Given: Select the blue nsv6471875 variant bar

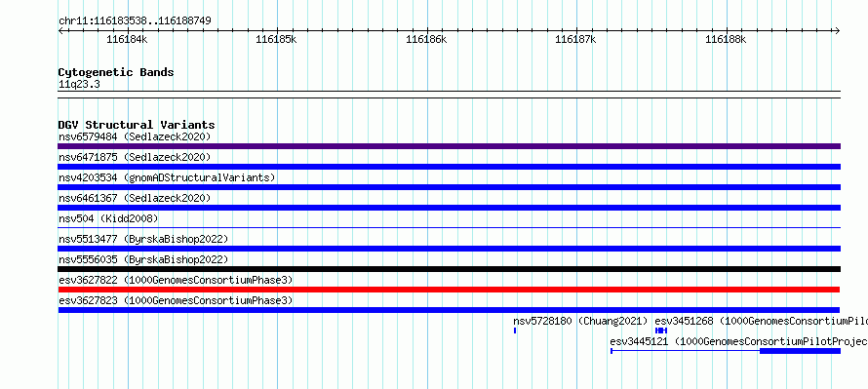Looking at the screenshot, I should [x=449, y=167].
